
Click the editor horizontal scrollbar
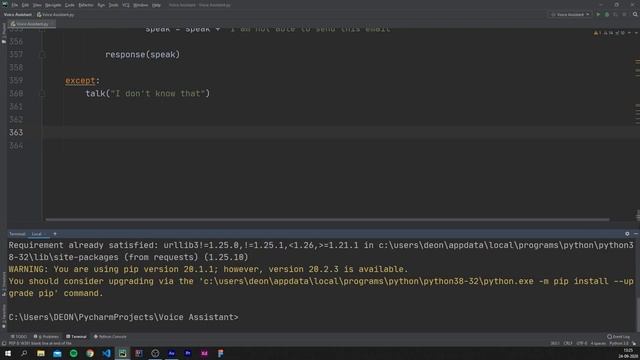[327, 220]
